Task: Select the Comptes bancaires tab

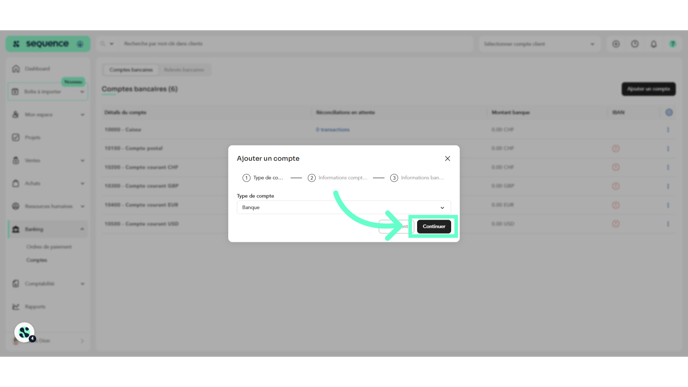Action: 131,70
